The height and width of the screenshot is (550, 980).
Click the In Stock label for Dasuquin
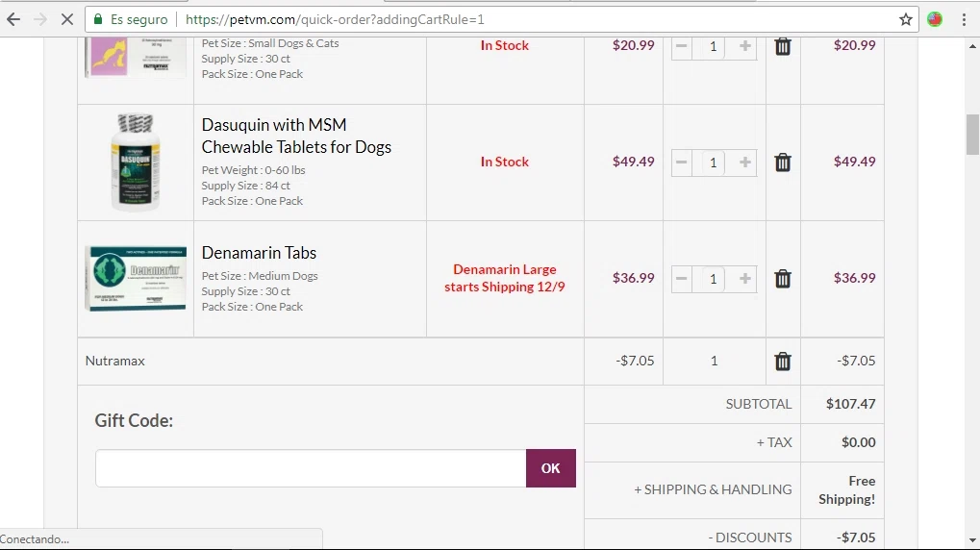pos(504,162)
